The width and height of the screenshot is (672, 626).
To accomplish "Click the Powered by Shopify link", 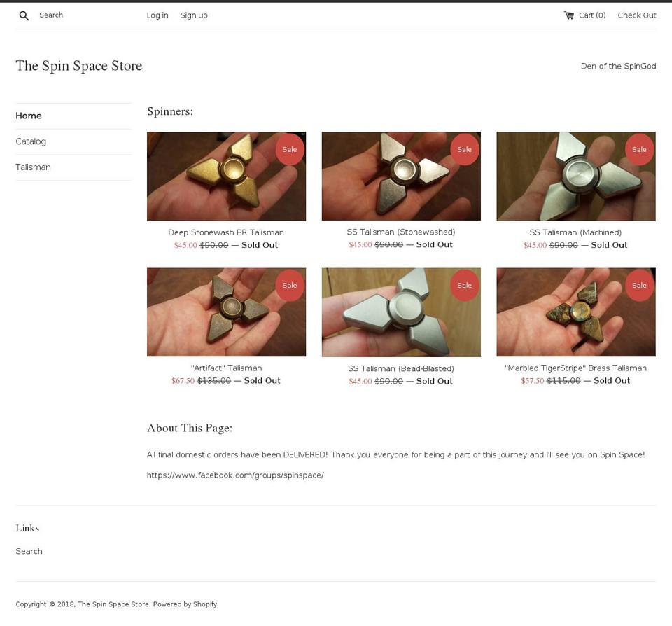I will (x=185, y=604).
